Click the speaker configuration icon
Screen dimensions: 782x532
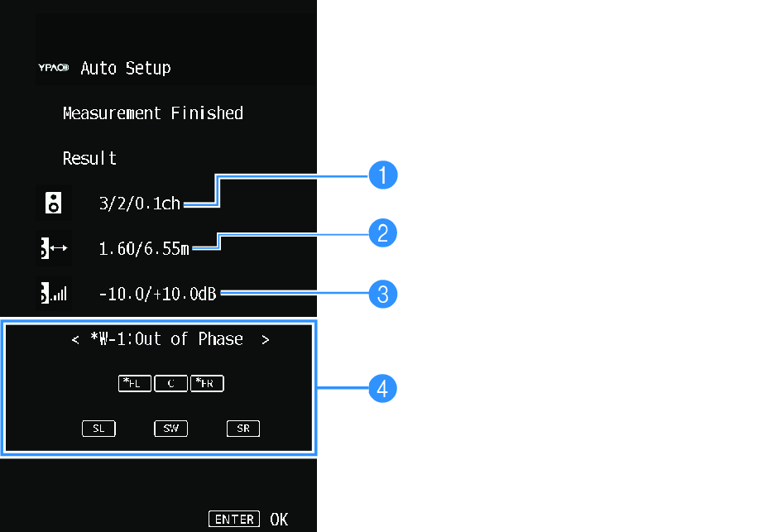(52, 203)
